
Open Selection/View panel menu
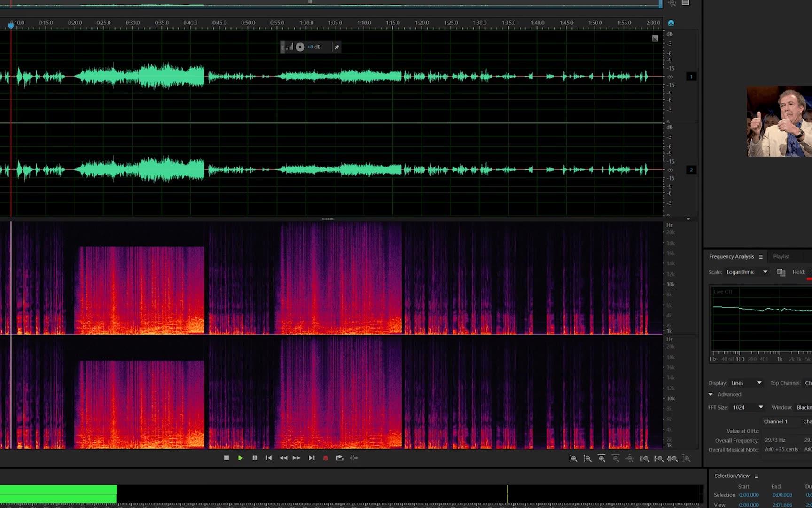[x=757, y=476]
